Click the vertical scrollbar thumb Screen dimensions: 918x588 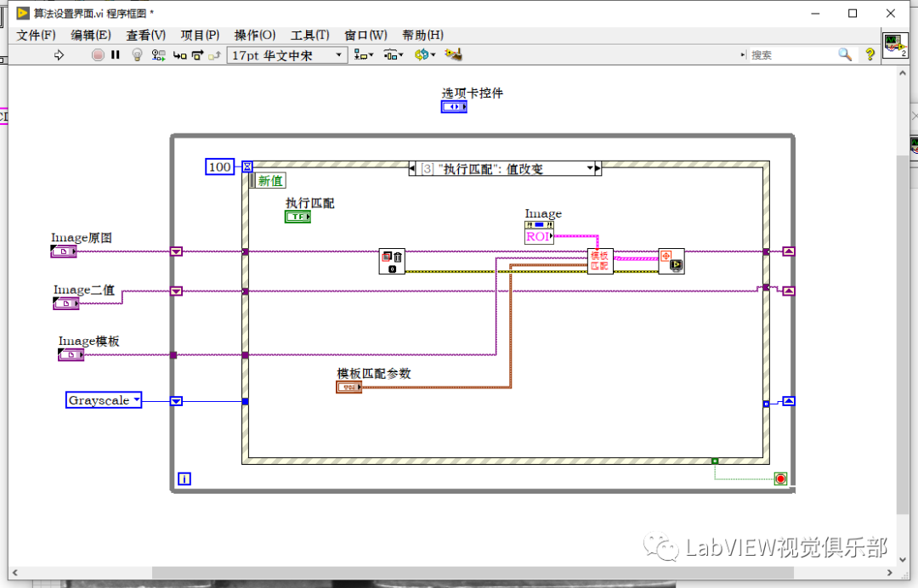(903, 336)
